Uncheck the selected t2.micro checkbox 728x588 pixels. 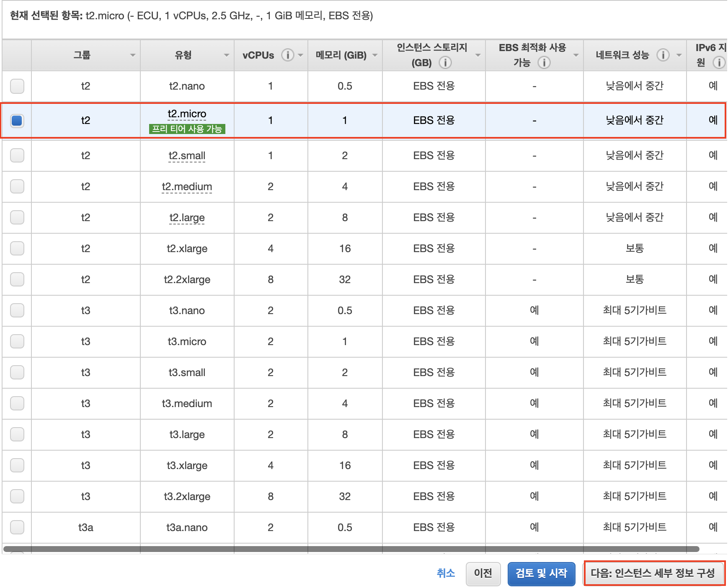17,121
